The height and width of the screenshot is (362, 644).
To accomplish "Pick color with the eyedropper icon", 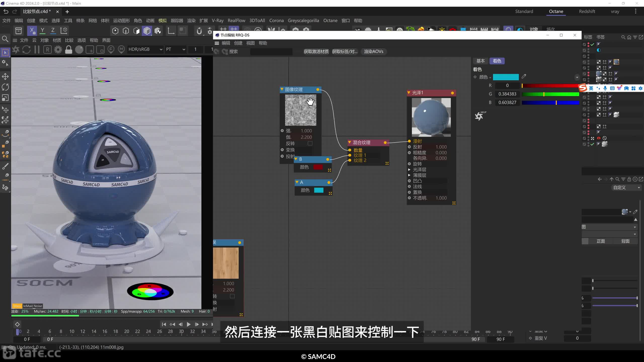I will (524, 76).
